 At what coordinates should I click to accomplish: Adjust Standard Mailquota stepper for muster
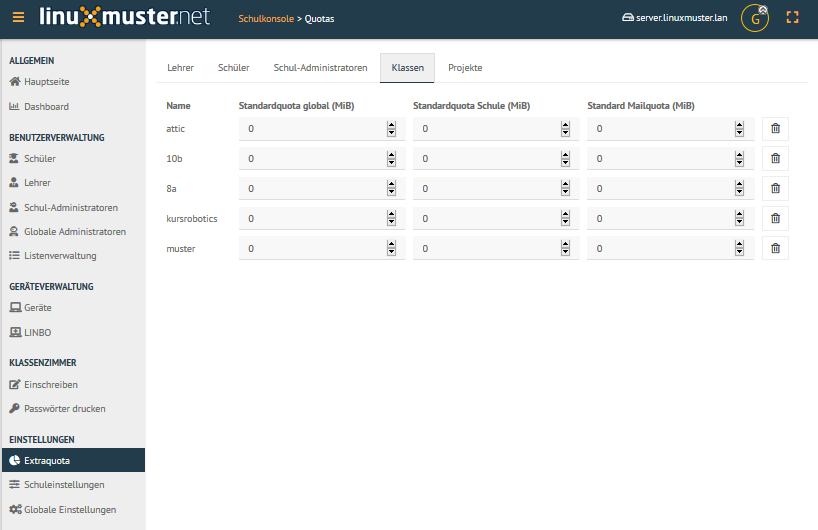point(739,249)
